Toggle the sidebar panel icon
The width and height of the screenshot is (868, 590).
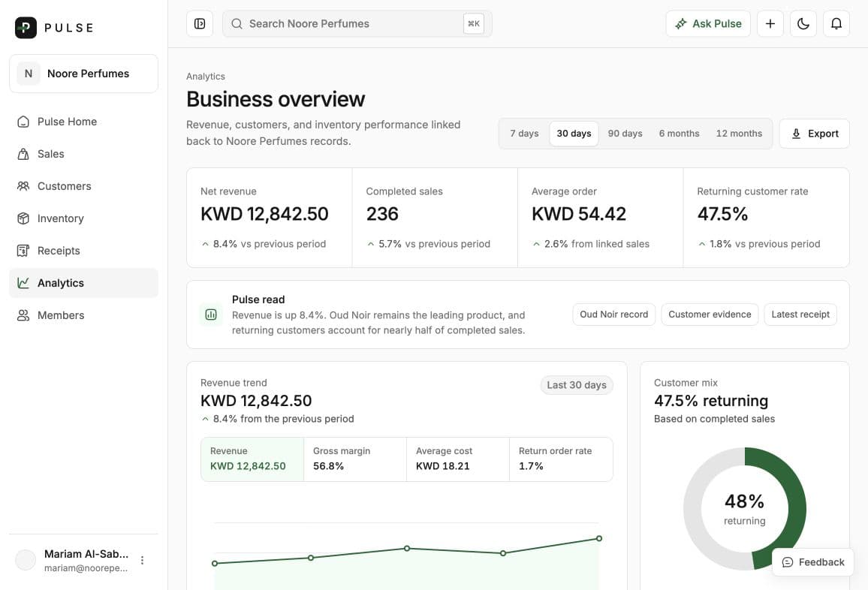tap(200, 24)
